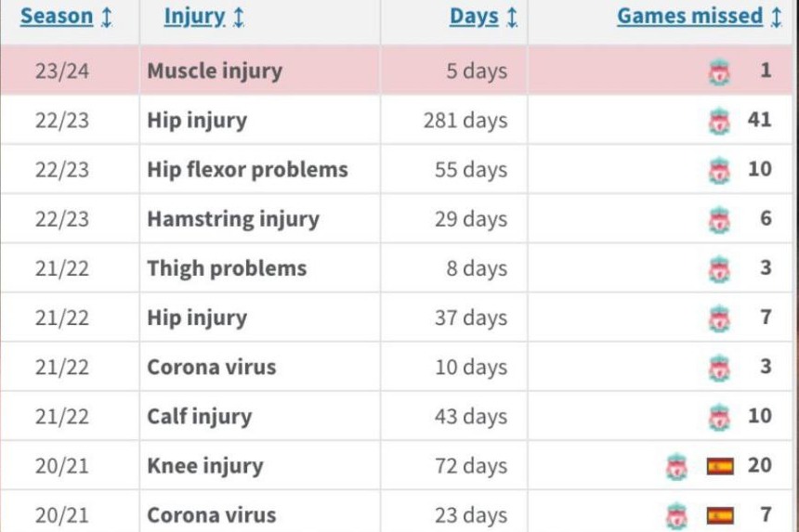Click the sort arrows beside Days

pos(512,17)
